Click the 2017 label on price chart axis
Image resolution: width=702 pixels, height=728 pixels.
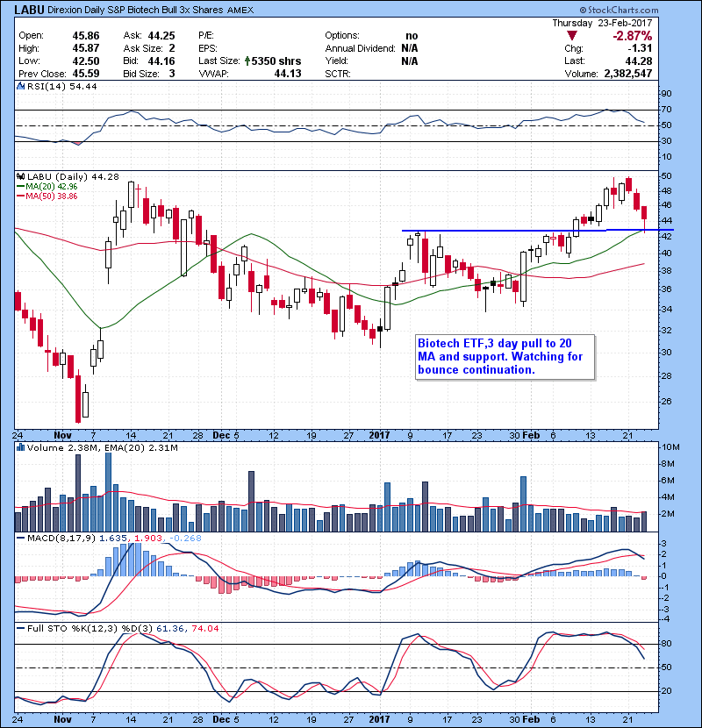379,435
